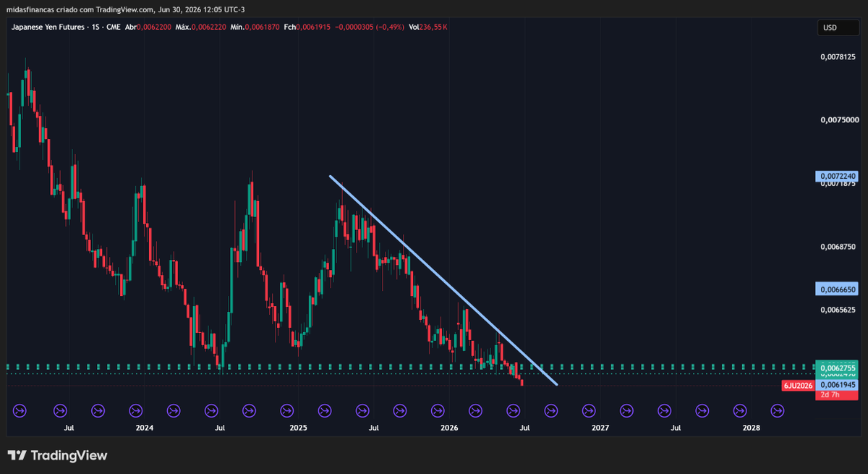
Task: Click the midasfinancas author name
Action: tap(29, 9)
